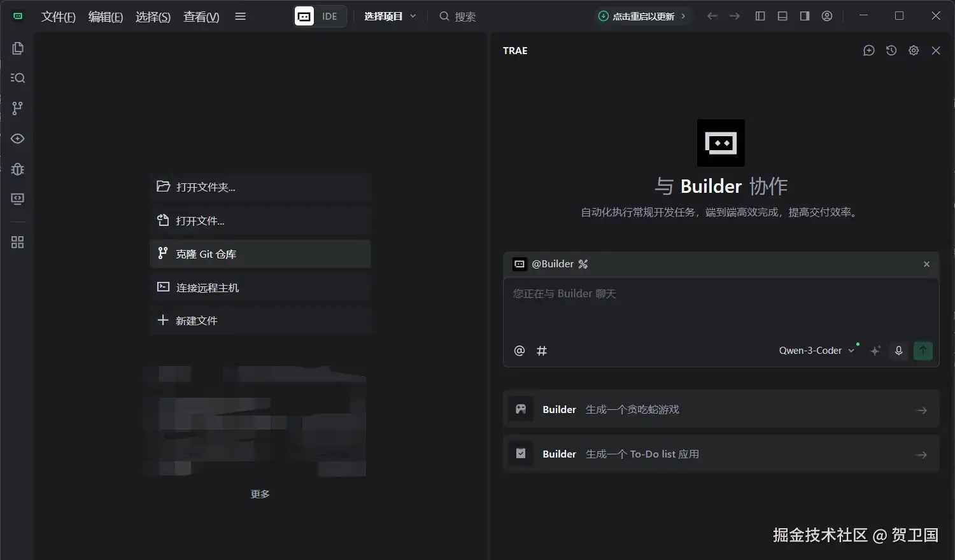Image resolution: width=955 pixels, height=560 pixels.
Task: Click the Trae logo at top-left
Action: click(18, 16)
